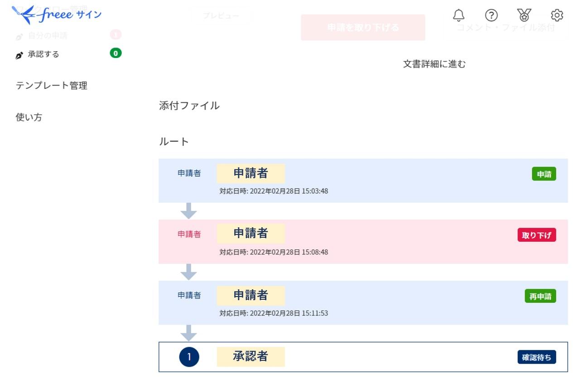Image resolution: width=588 pixels, height=388 pixels.
Task: Open the help question mark icon
Action: (x=491, y=15)
